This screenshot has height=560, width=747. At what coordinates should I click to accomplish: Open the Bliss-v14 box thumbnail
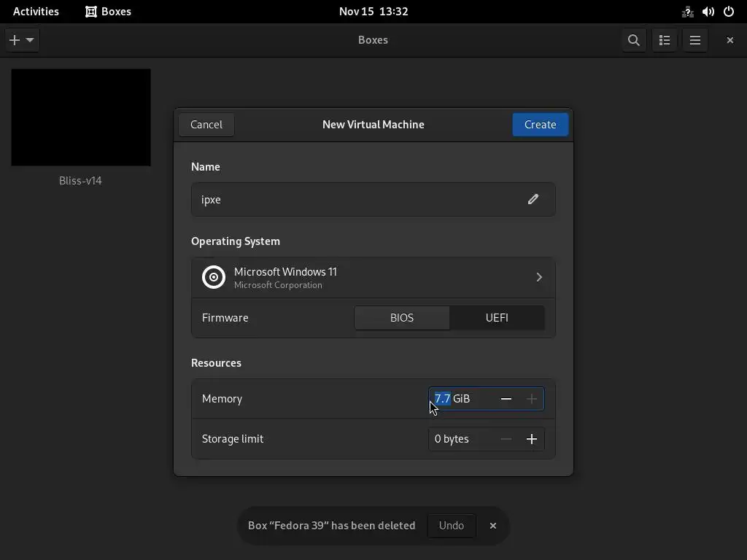81,117
